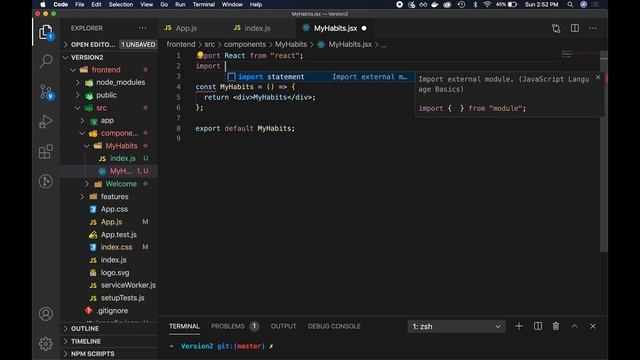The width and height of the screenshot is (640, 360).
Task: Click the editor vertical scrollbar
Action: [604, 151]
